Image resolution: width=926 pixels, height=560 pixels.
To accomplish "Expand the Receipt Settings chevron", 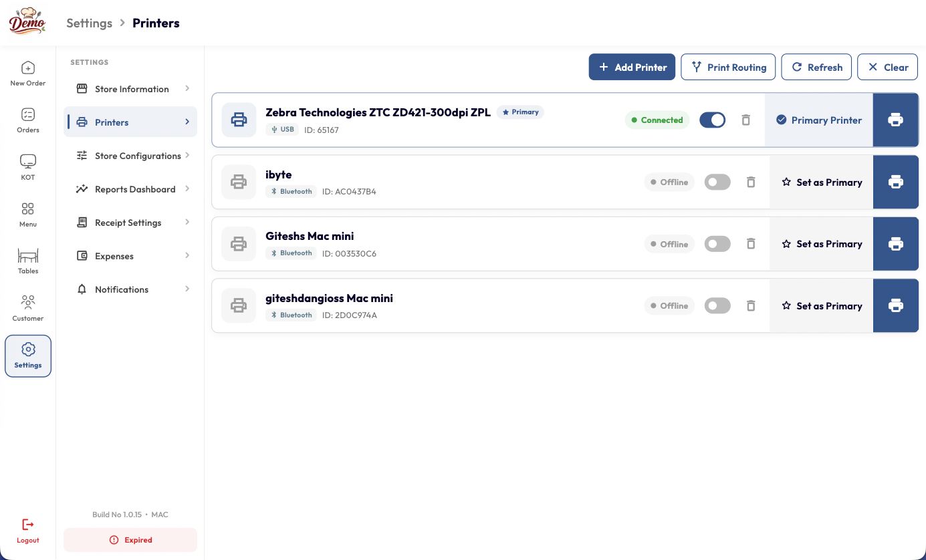I will [x=187, y=222].
